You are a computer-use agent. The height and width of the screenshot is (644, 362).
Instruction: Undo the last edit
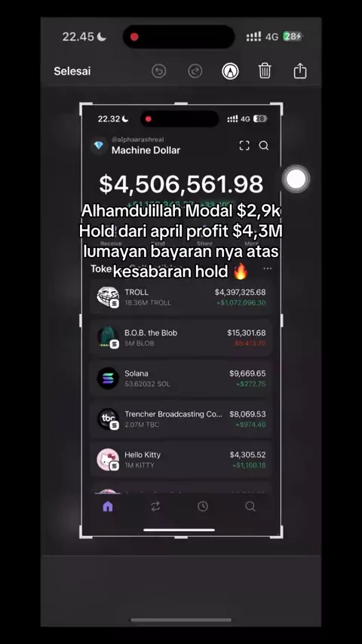(158, 71)
